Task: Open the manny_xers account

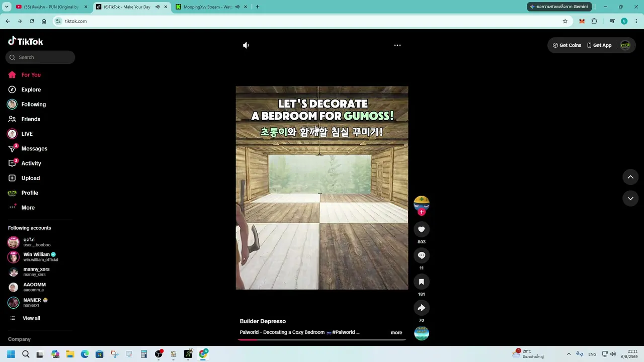Action: pyautogui.click(x=36, y=272)
